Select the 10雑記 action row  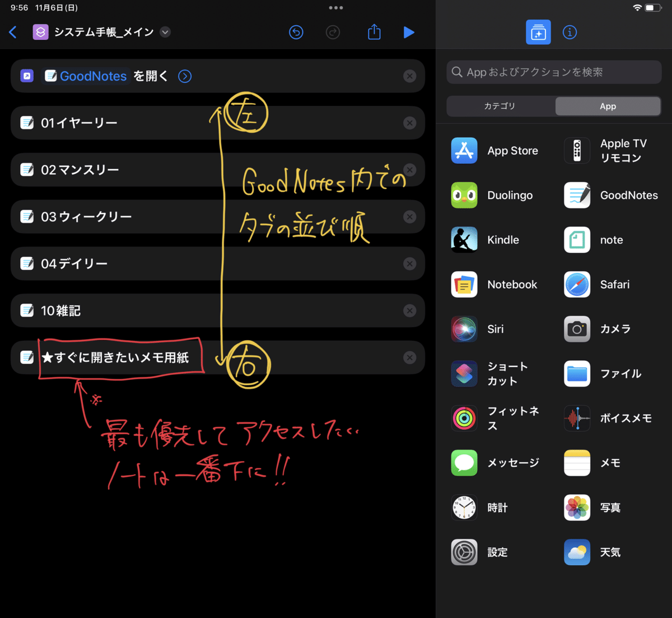pos(218,311)
